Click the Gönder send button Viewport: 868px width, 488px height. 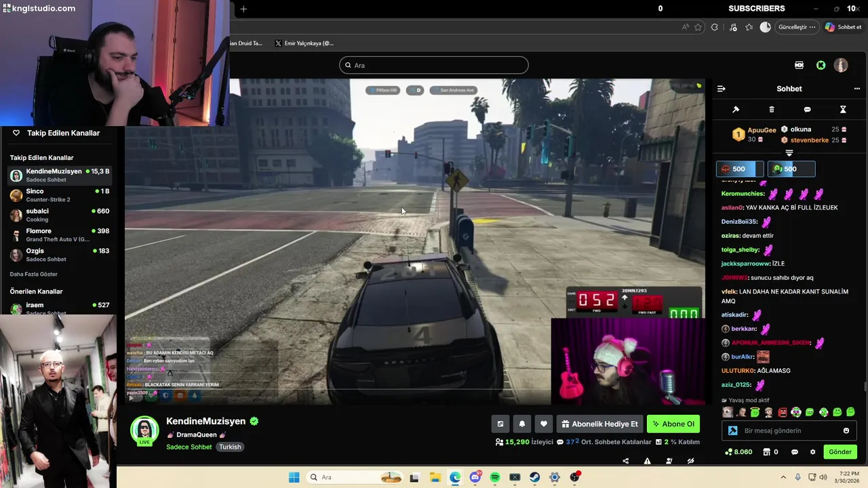pos(840,451)
